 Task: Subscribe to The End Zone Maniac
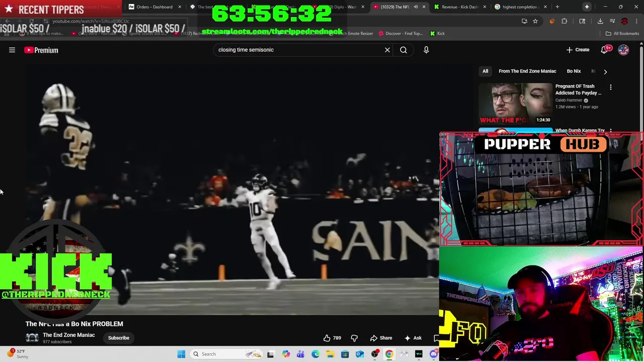point(119,338)
